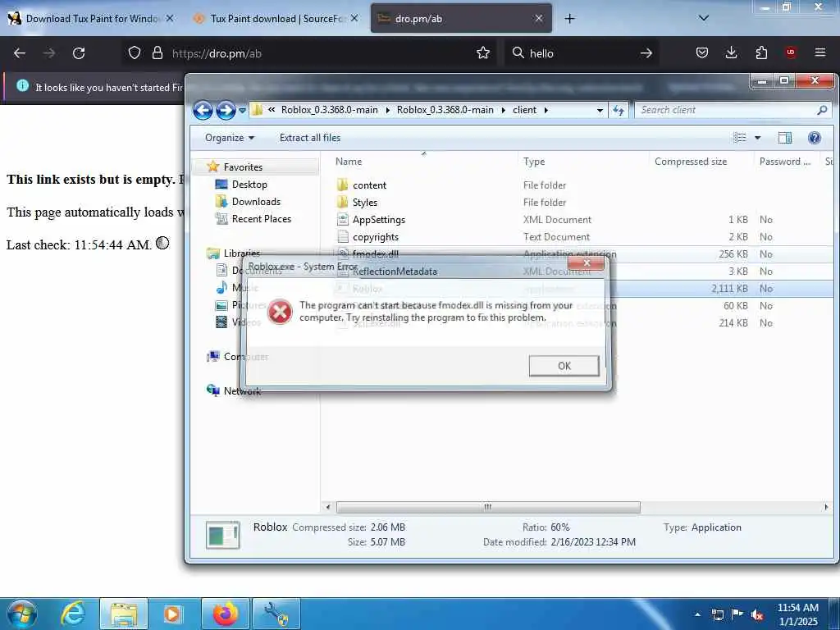
Task: Click the shield tracking protection icon
Action: [135, 53]
